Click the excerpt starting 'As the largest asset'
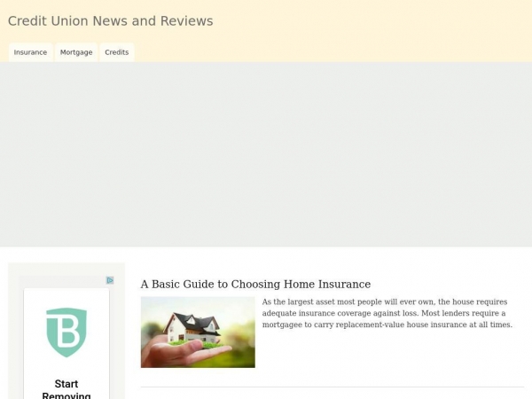Screen dimensions: 532x399 pyautogui.click(x=387, y=313)
